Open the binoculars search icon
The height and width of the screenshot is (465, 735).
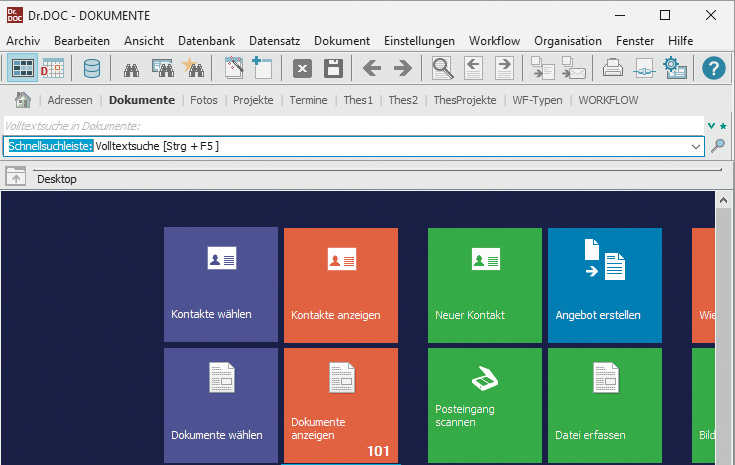click(131, 68)
